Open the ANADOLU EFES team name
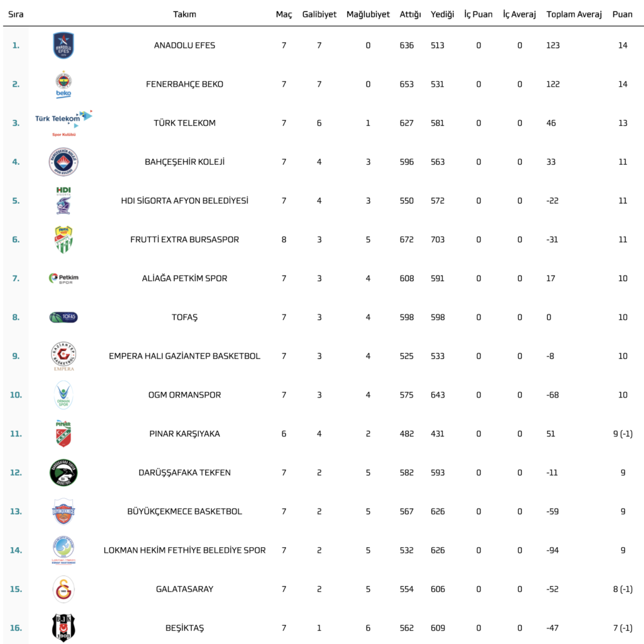Screen dimensions: 644x644 (184, 45)
